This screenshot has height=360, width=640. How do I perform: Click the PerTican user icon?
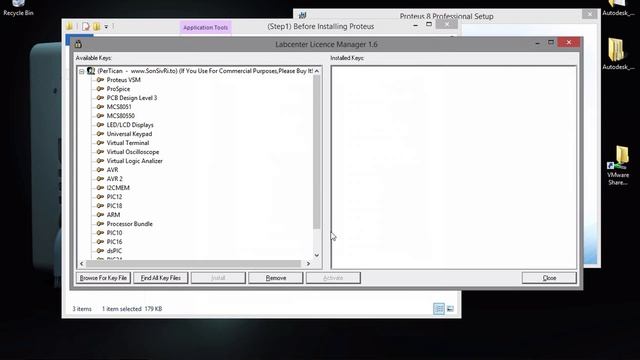tap(91, 71)
